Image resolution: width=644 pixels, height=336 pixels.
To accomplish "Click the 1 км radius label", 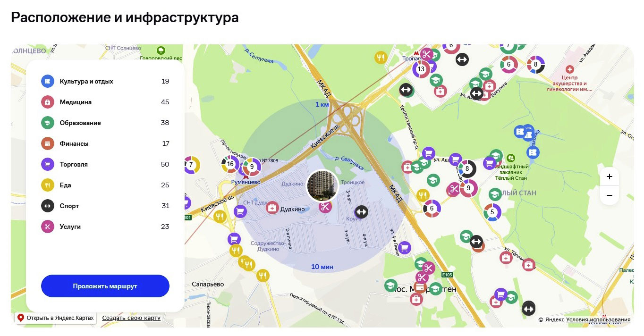I will pyautogui.click(x=322, y=104).
